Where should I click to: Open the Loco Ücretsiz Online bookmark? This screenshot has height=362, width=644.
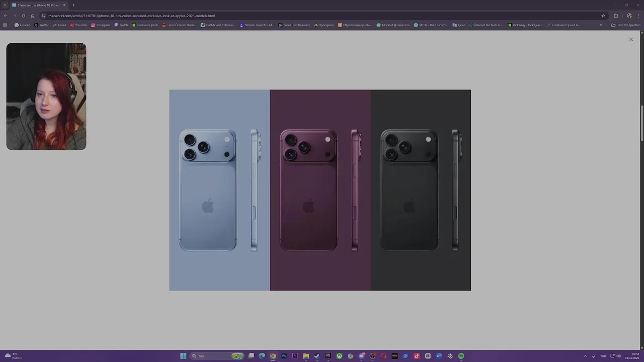tap(179, 25)
